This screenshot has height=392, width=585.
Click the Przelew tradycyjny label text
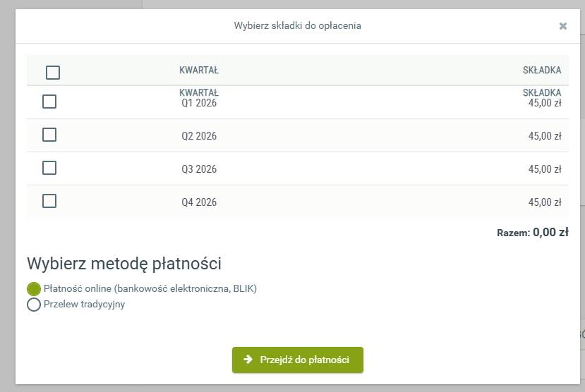pyautogui.click(x=84, y=305)
